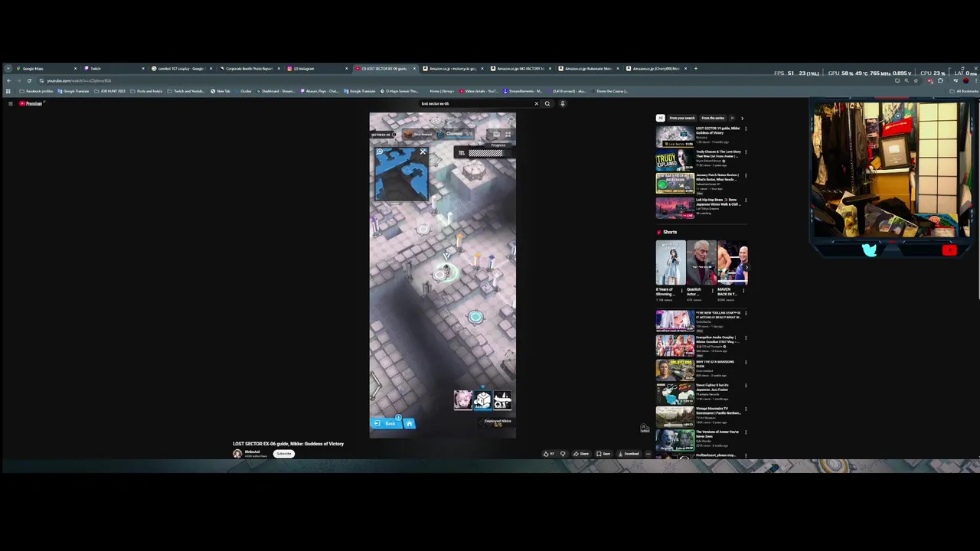Open more actions ellipsis below video
The image size is (980, 551).
(648, 454)
